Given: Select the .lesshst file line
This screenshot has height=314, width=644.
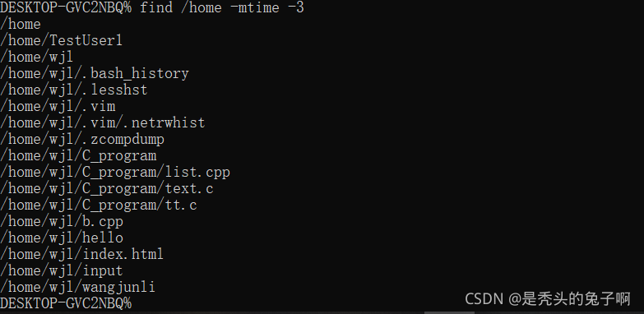Looking at the screenshot, I should coord(74,90).
